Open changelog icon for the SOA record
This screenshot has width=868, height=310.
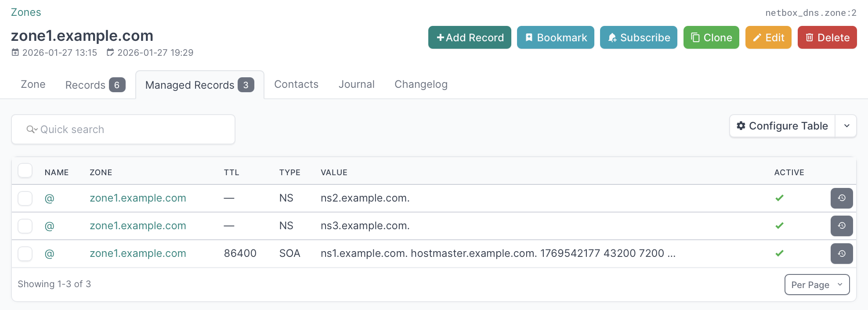click(x=841, y=253)
